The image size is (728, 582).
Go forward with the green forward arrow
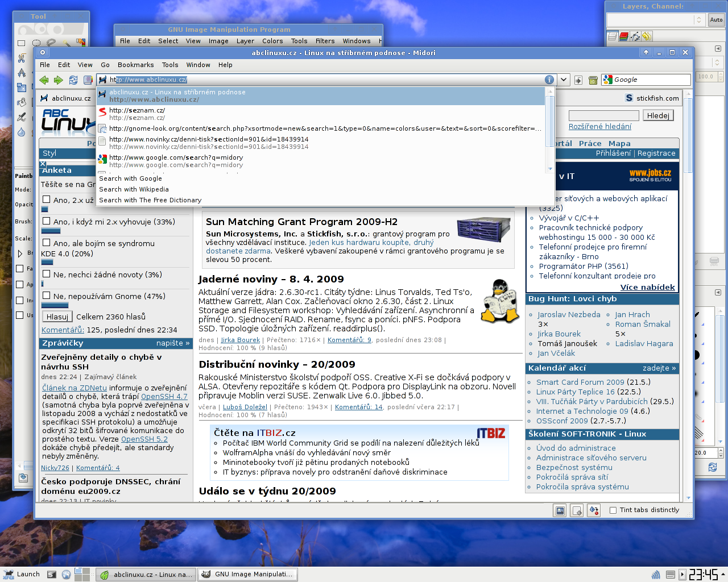click(x=59, y=80)
